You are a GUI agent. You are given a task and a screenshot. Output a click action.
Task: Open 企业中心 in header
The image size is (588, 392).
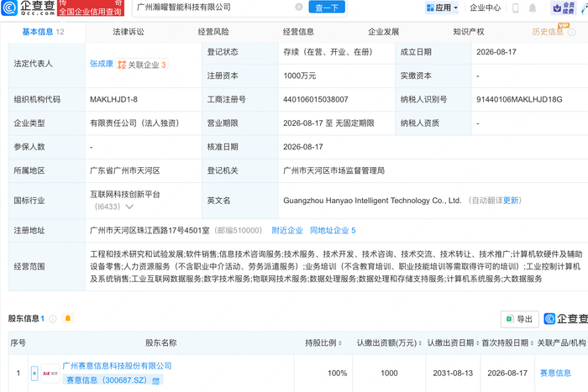tap(485, 8)
